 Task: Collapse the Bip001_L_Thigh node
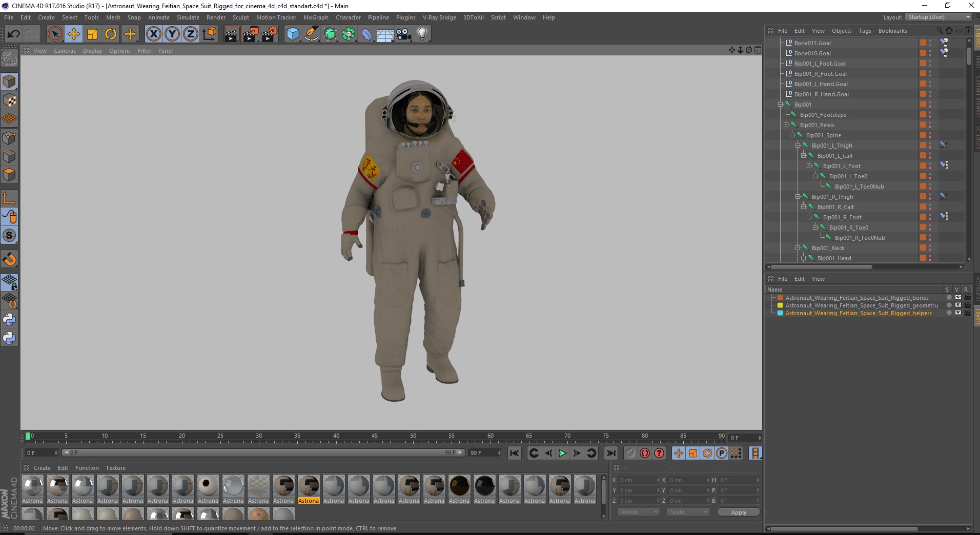click(x=798, y=146)
